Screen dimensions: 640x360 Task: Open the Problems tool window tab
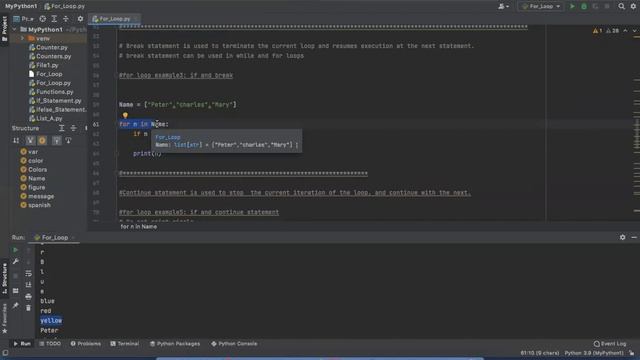point(85,344)
